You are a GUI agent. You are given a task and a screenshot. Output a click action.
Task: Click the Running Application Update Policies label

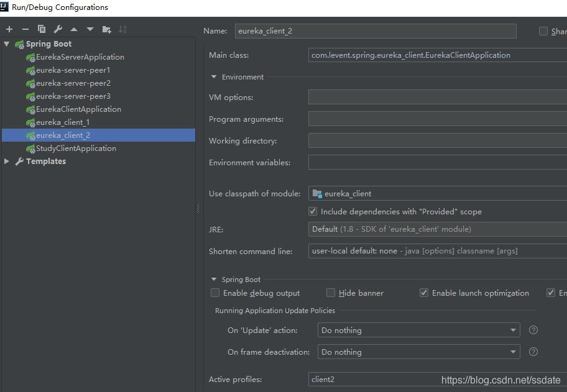(275, 311)
